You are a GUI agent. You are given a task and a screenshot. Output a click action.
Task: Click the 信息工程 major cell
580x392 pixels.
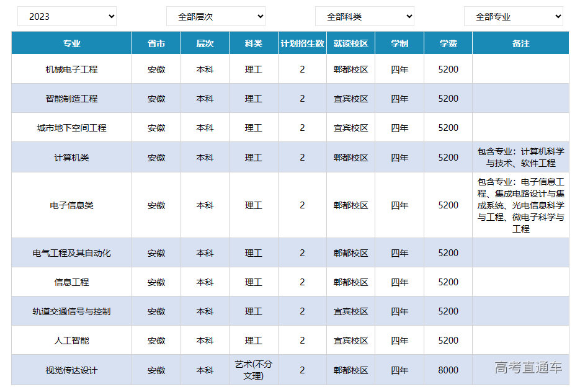click(71, 282)
